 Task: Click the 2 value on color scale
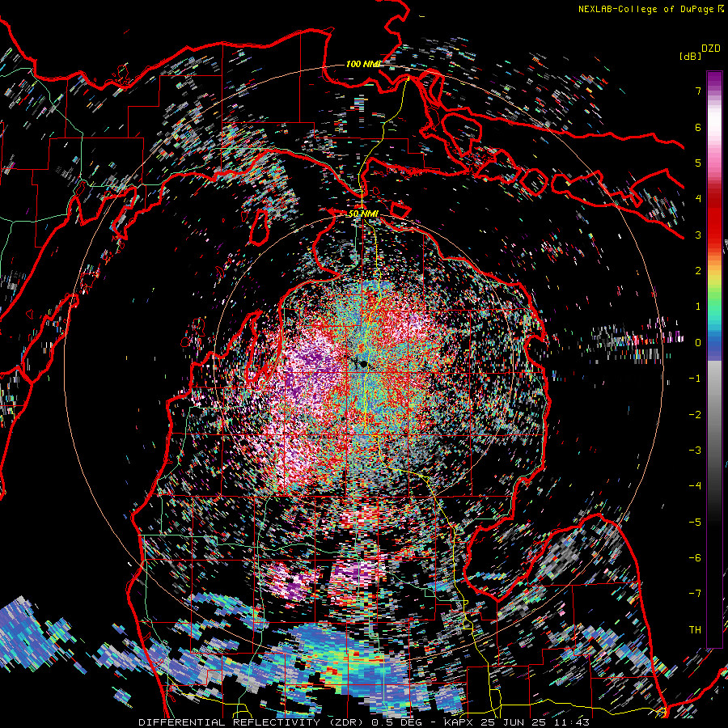tap(698, 271)
